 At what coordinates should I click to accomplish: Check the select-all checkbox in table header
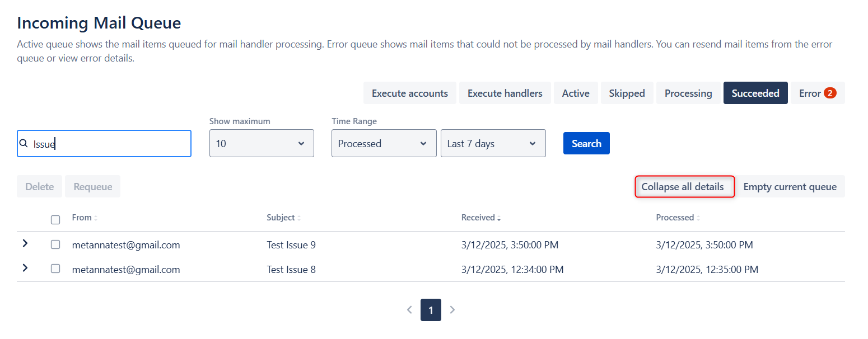pos(55,219)
